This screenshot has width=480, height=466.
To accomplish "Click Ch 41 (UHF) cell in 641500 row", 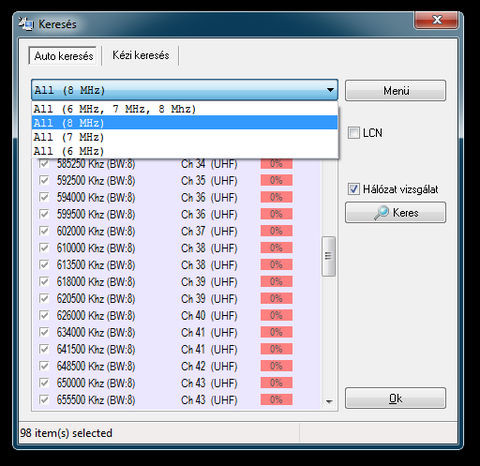I will coord(209,349).
